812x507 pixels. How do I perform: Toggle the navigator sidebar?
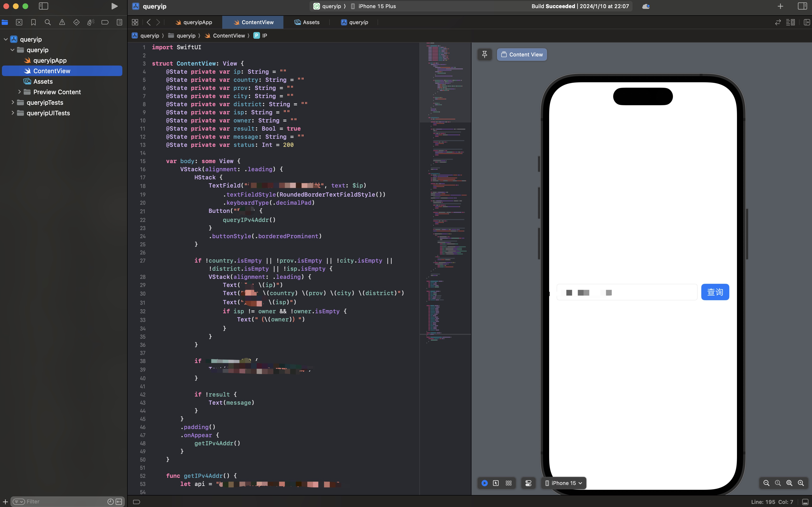tap(43, 6)
